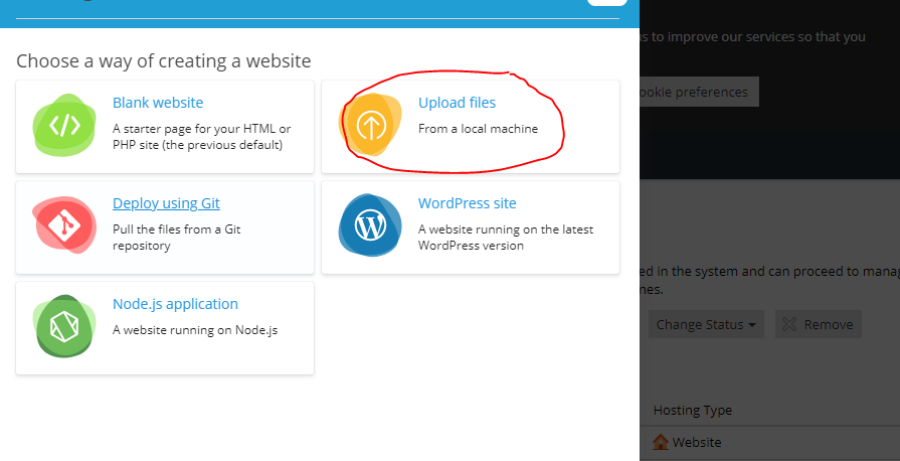Click the orange Upload files arrow icon
This screenshot has width=900, height=461.
(370, 126)
